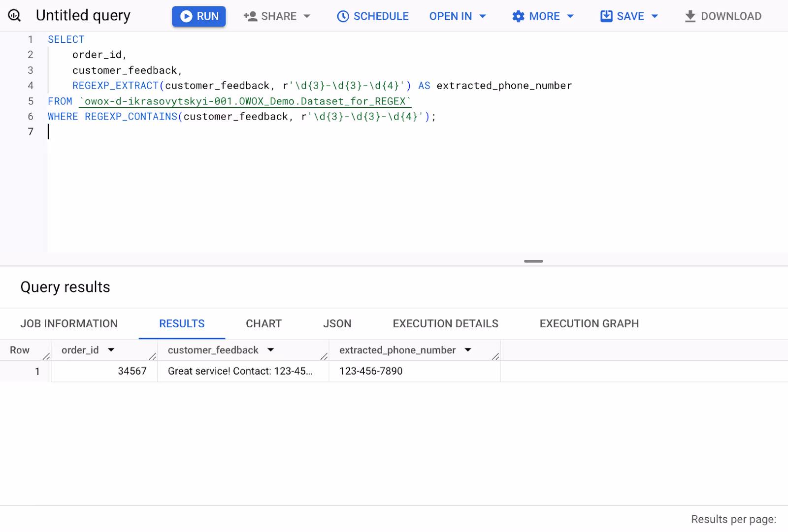
Task: Open the SCHEDULE option
Action: (x=373, y=16)
